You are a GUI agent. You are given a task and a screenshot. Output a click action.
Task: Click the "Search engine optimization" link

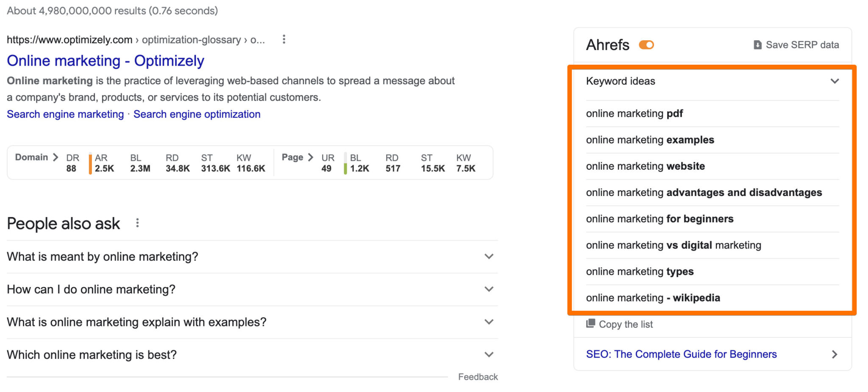point(197,114)
